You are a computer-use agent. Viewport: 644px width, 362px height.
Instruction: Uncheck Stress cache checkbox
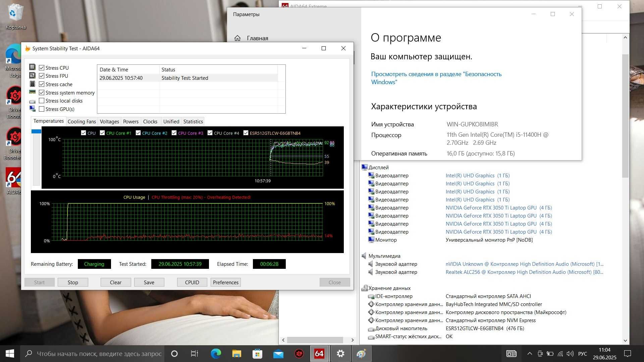coord(42,84)
